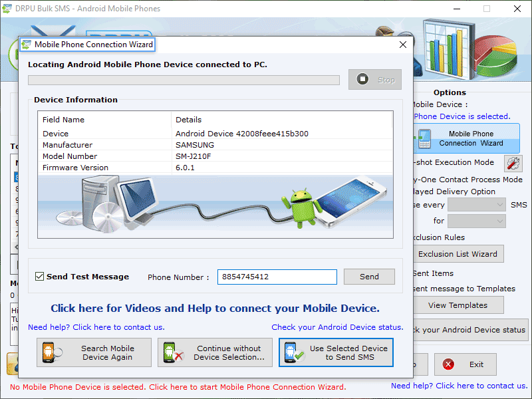This screenshot has width=532, height=399.
Task: Send the test message
Action: click(x=369, y=277)
